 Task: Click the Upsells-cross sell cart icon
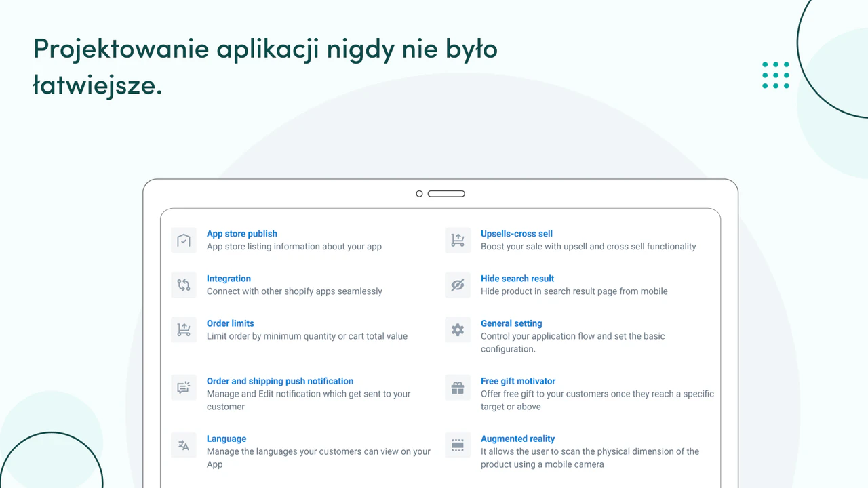click(x=458, y=241)
